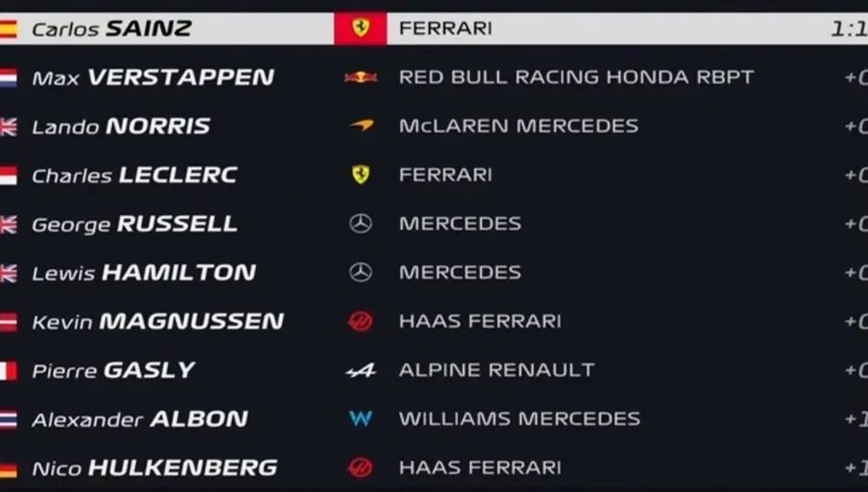This screenshot has height=492, width=868.
Task: Click the RED BULL RACING HONDA RBPT team name
Action: [x=576, y=77]
